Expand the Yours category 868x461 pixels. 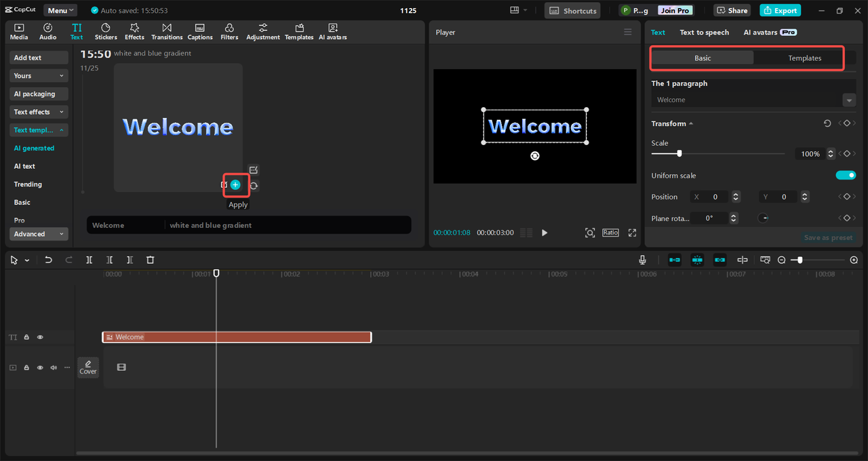pyautogui.click(x=39, y=76)
